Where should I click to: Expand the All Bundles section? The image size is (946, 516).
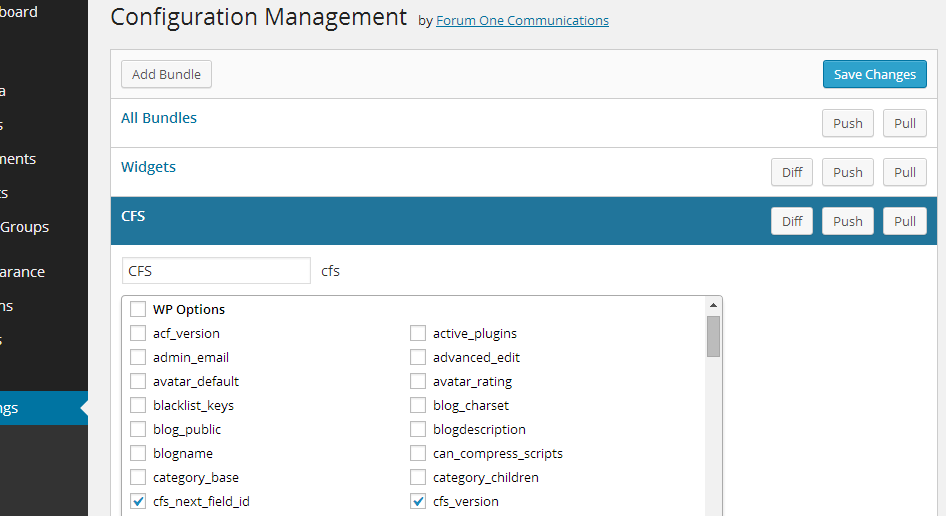[159, 118]
